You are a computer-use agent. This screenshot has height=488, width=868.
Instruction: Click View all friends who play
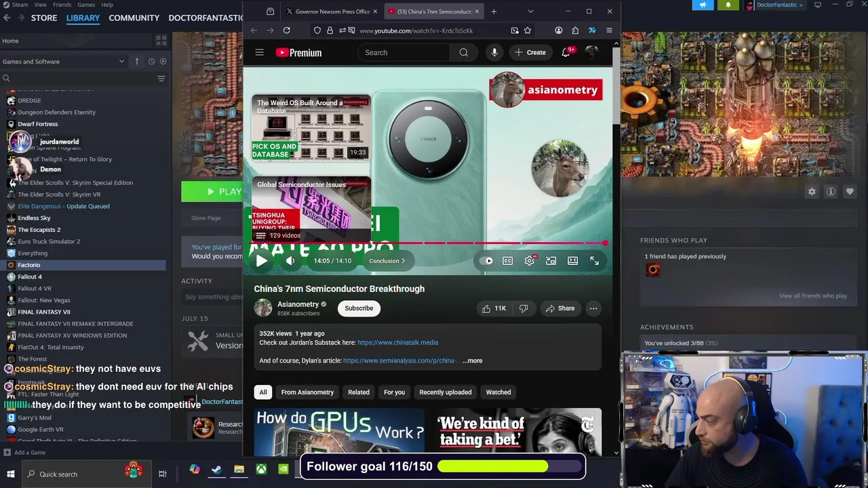[x=812, y=296]
